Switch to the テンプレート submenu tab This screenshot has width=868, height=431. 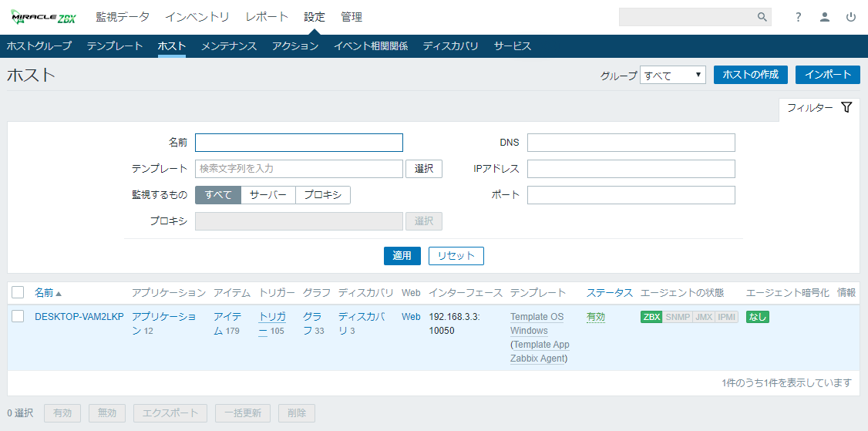(x=115, y=46)
